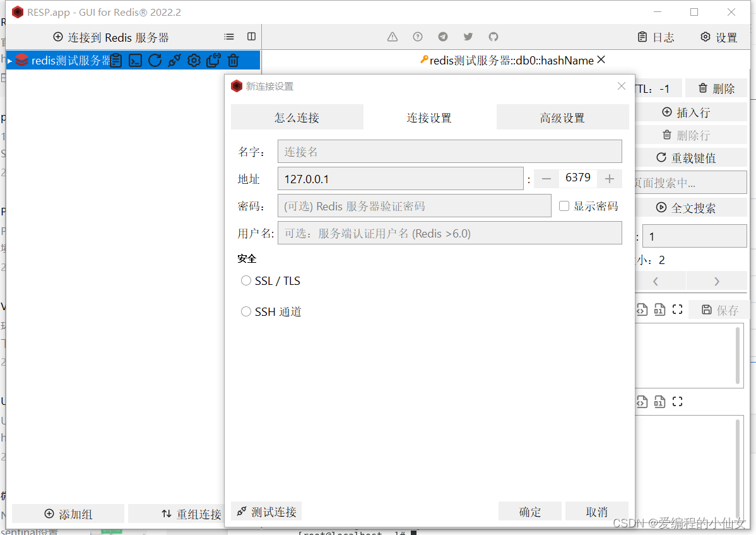Click 删除 delete key button
The height and width of the screenshot is (535, 756).
pyautogui.click(x=716, y=88)
